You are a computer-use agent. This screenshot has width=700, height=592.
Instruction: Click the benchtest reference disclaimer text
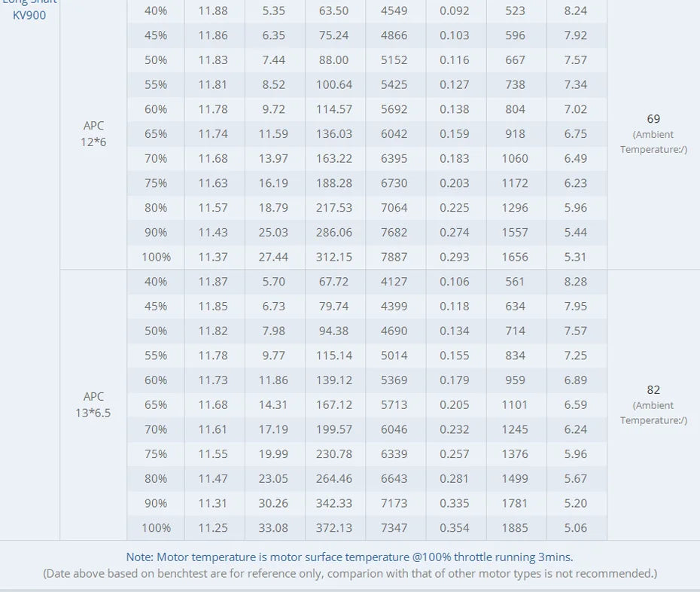pyautogui.click(x=350, y=574)
